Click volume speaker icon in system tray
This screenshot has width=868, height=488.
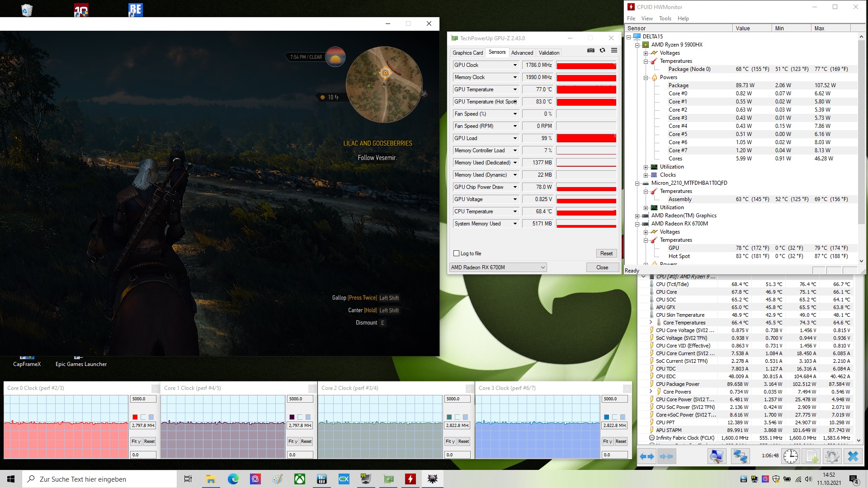click(x=808, y=479)
